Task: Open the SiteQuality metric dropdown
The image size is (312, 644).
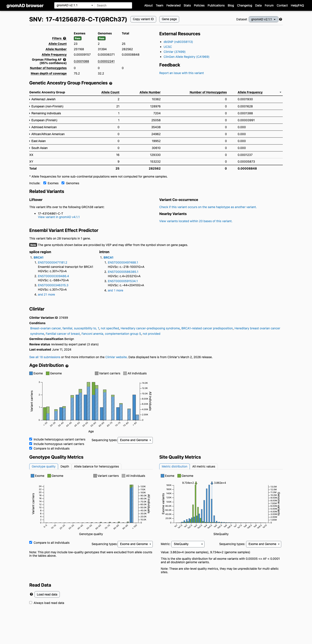Action: click(x=188, y=544)
